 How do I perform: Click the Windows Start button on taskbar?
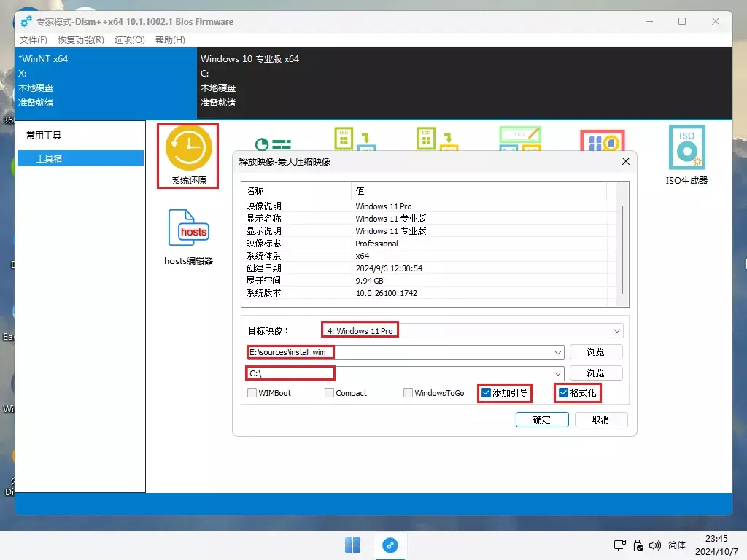[352, 545]
